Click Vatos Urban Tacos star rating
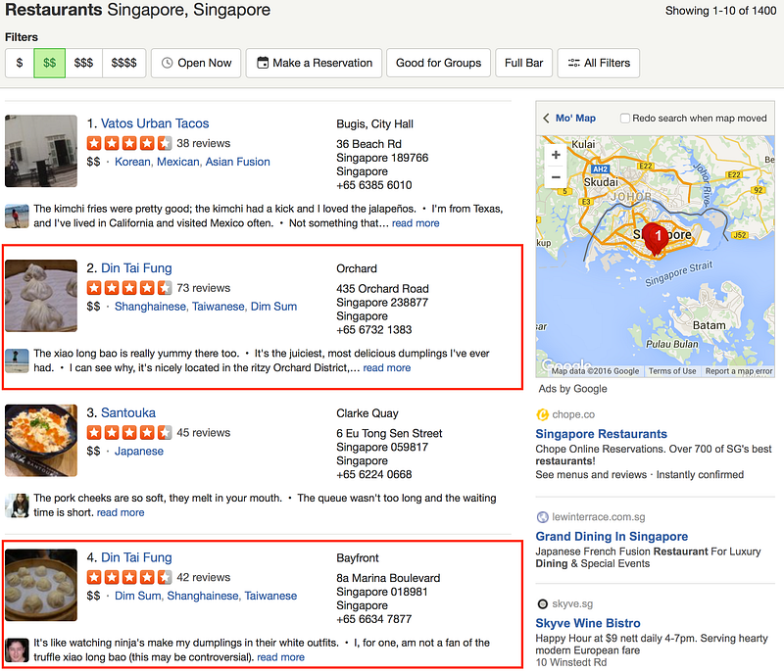 (x=129, y=143)
